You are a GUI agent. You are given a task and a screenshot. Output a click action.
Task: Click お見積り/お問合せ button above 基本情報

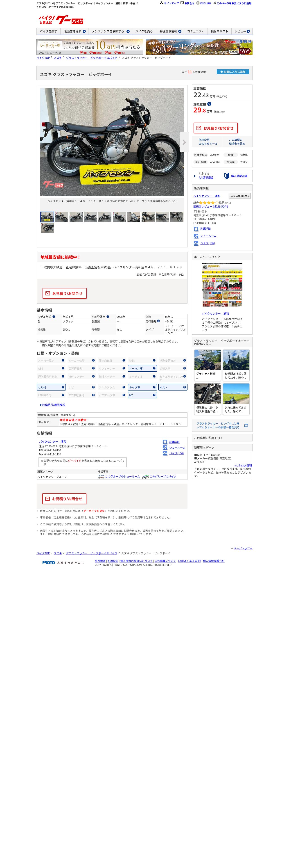64,293
